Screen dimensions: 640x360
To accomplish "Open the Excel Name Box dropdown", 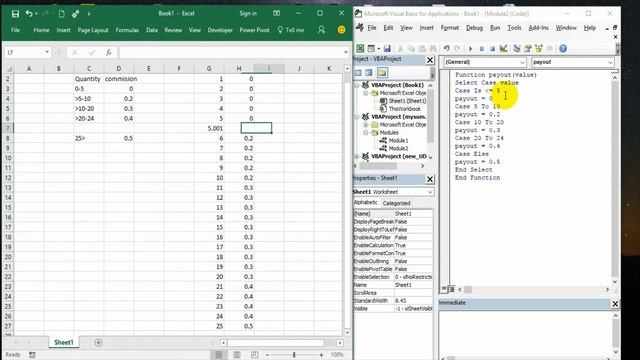I will [x=47, y=52].
